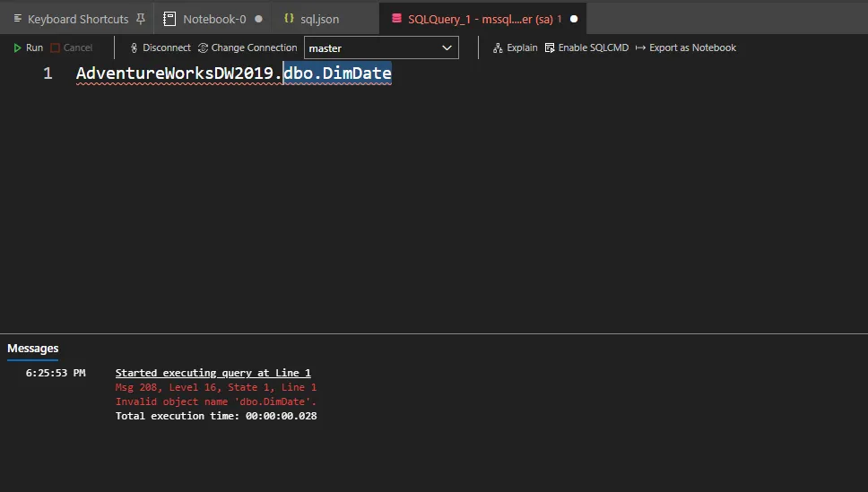Open the Keyboard Shortcuts tab
Viewport: 868px width, 492px height.
77,19
